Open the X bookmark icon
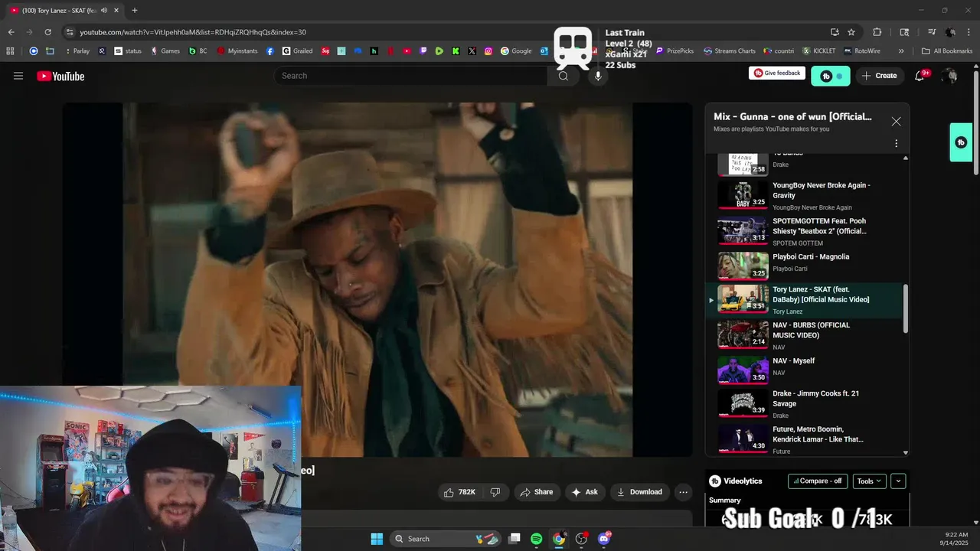This screenshot has width=980, height=551. (x=472, y=51)
